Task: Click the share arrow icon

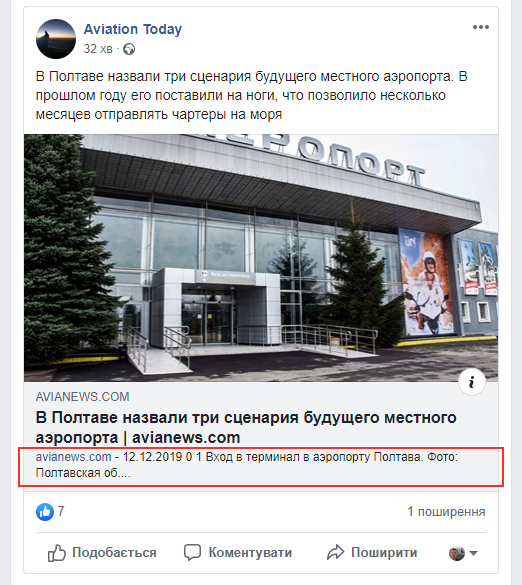Action: pyautogui.click(x=335, y=553)
